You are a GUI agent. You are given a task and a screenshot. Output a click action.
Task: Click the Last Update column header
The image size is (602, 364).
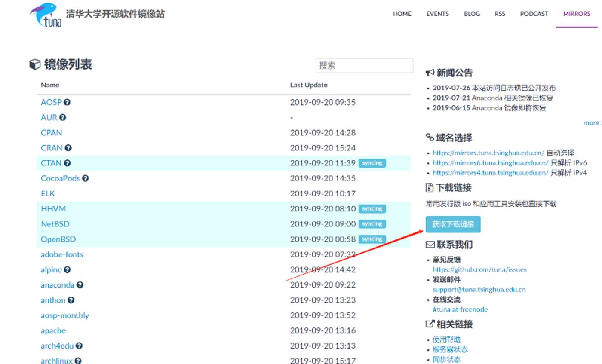click(x=309, y=85)
